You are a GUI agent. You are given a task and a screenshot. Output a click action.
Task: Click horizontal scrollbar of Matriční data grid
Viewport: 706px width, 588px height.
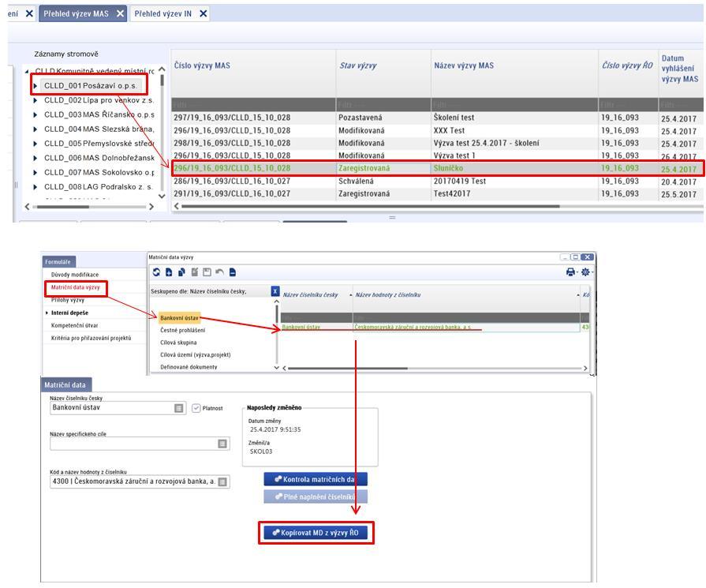[x=348, y=368]
